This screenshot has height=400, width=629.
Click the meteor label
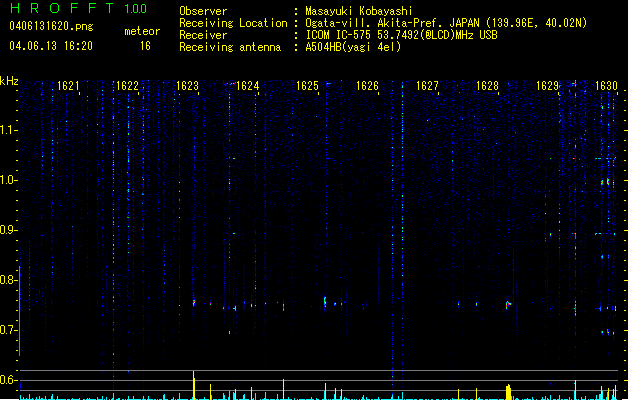[142, 31]
